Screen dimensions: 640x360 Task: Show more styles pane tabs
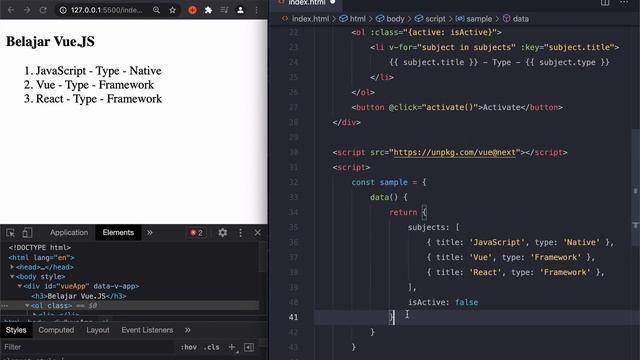(187, 330)
